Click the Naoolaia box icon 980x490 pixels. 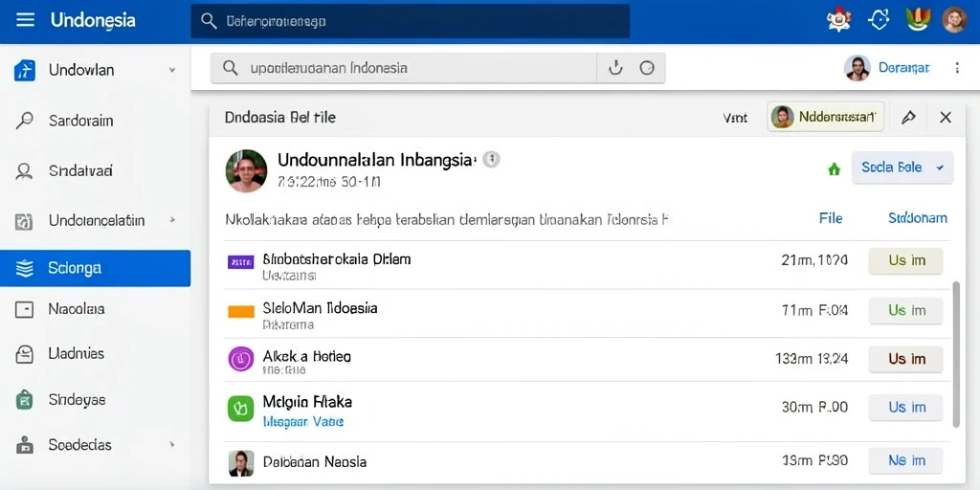24,309
